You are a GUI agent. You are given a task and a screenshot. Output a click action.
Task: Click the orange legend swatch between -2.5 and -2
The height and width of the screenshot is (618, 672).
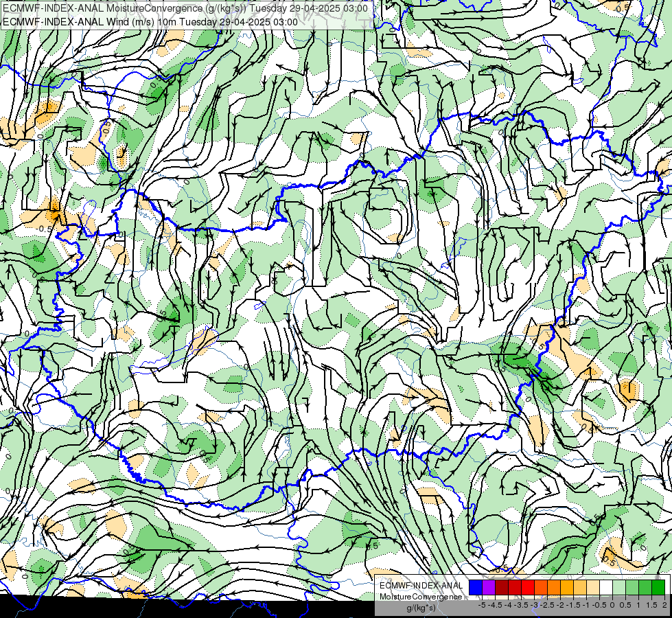pos(554,588)
